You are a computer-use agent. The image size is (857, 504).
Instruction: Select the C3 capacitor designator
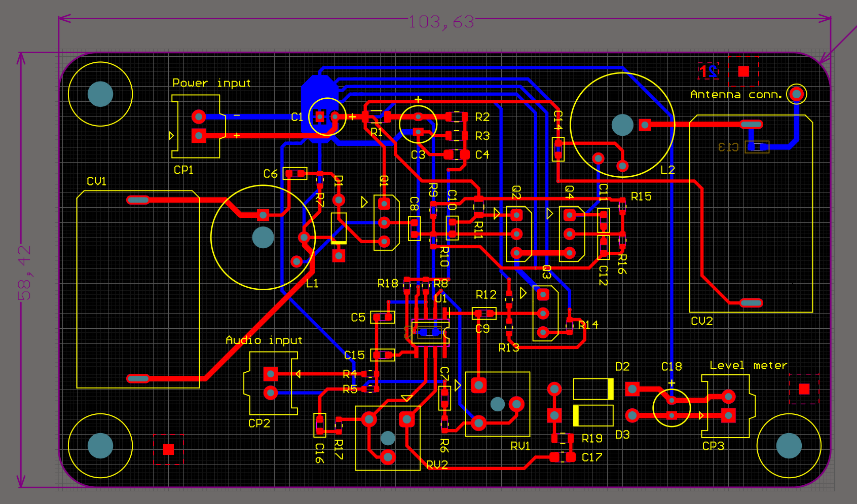tap(418, 155)
